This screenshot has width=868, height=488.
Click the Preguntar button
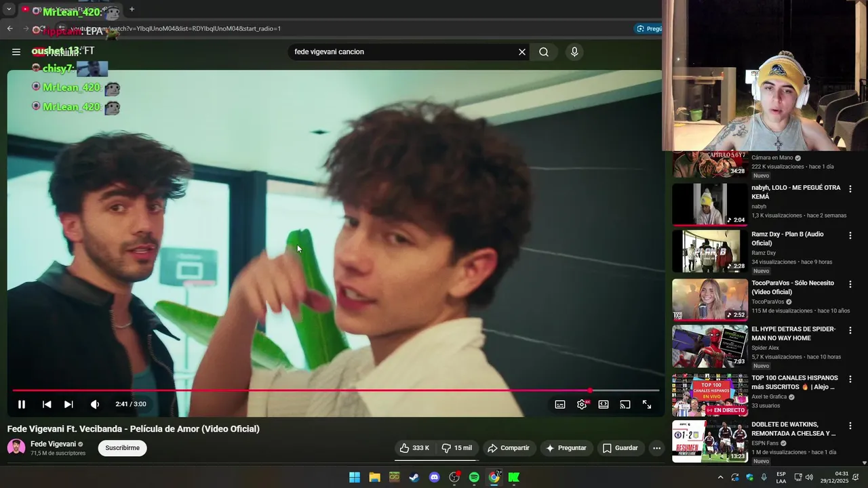(x=566, y=448)
